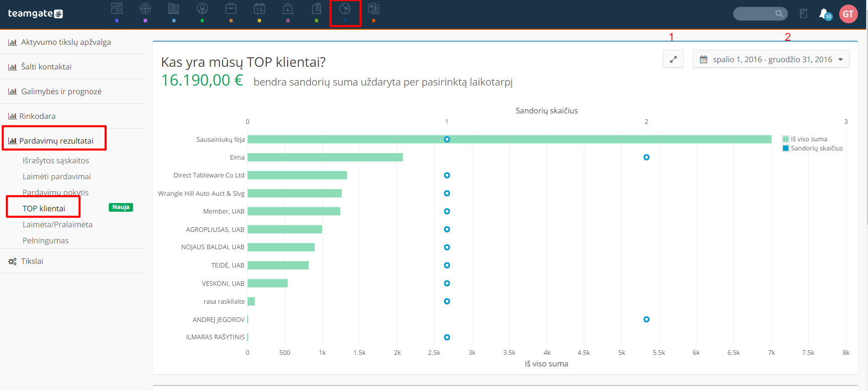Expand the chart to full screen
Screen dimensions: 868x391
coord(673,59)
